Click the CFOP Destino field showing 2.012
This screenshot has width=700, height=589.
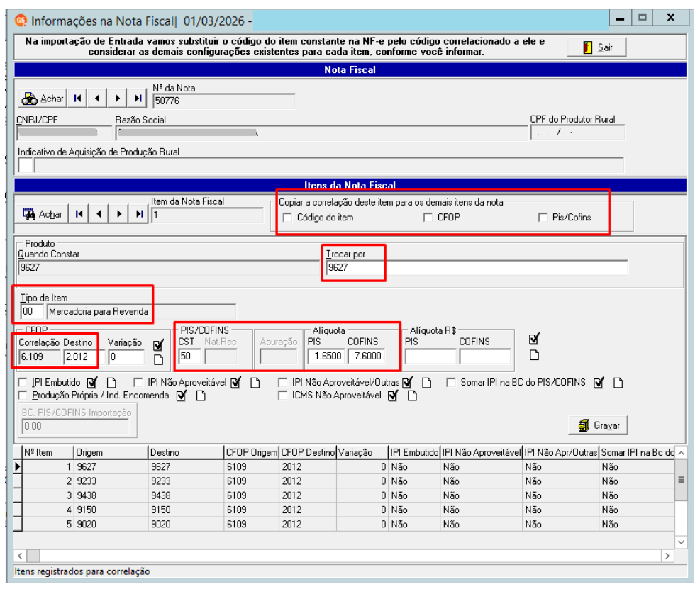click(x=80, y=357)
